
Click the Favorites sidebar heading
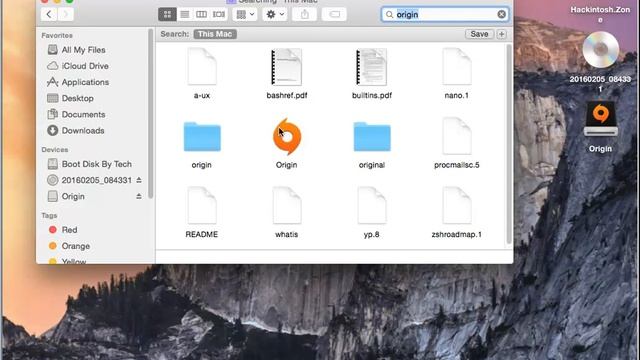[57, 36]
